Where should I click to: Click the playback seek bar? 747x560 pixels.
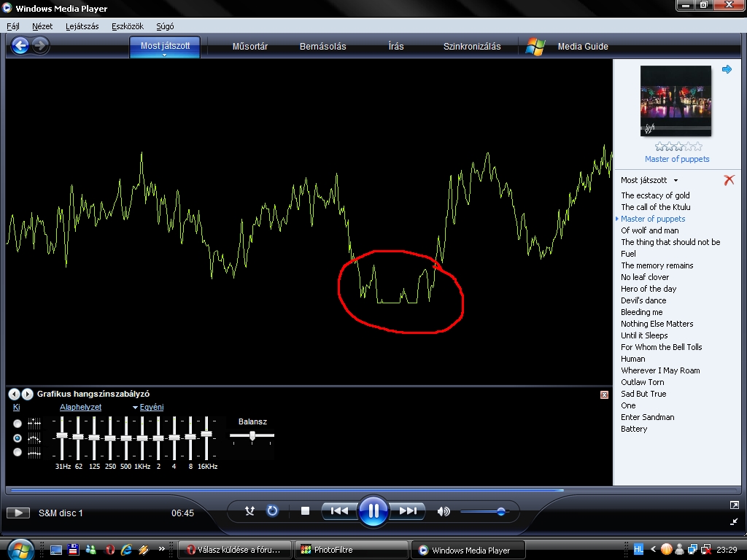point(373,489)
